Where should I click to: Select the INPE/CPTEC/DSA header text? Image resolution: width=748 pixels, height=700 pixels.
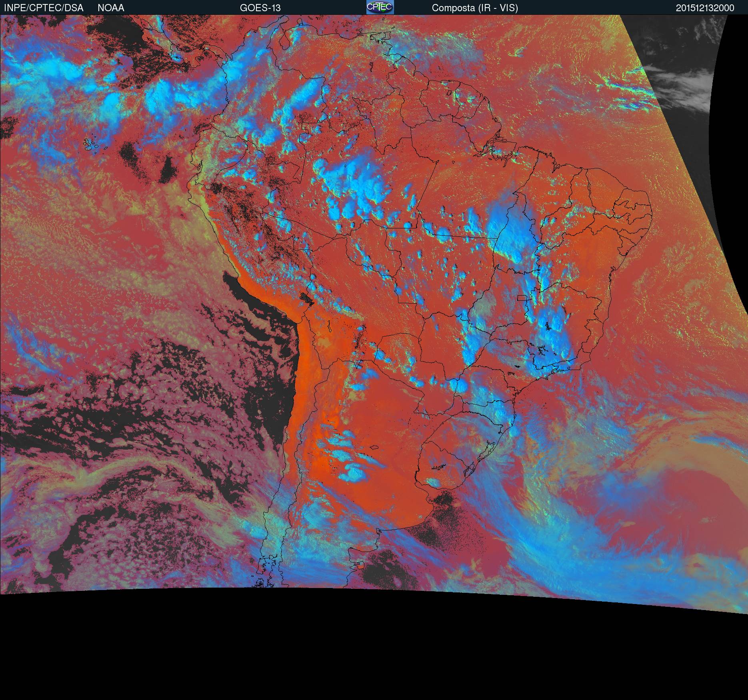pyautogui.click(x=44, y=8)
